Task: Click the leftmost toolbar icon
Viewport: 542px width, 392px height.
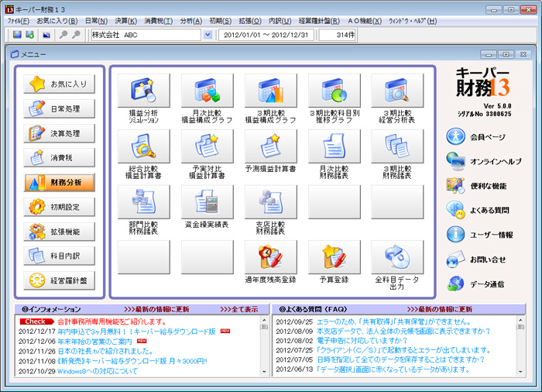Action: pyautogui.click(x=17, y=35)
